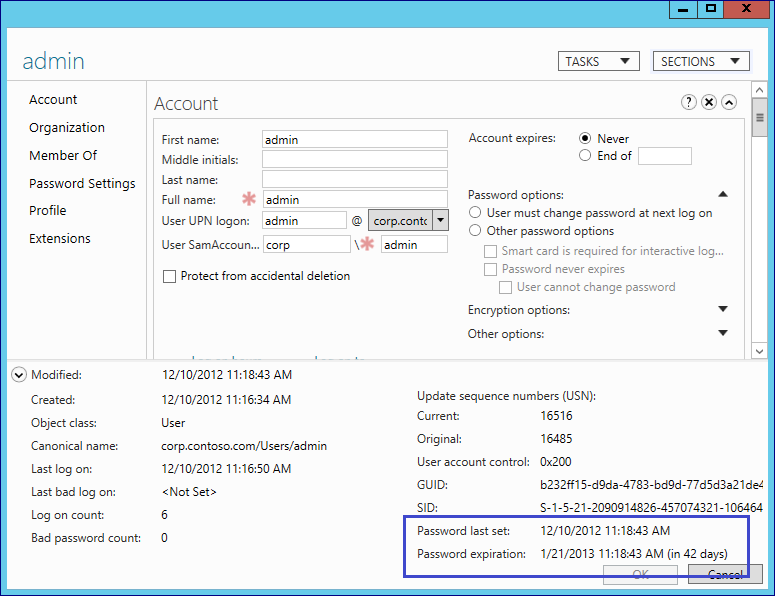Check Password never expires box
Screen dimensions: 775x596
490,269
